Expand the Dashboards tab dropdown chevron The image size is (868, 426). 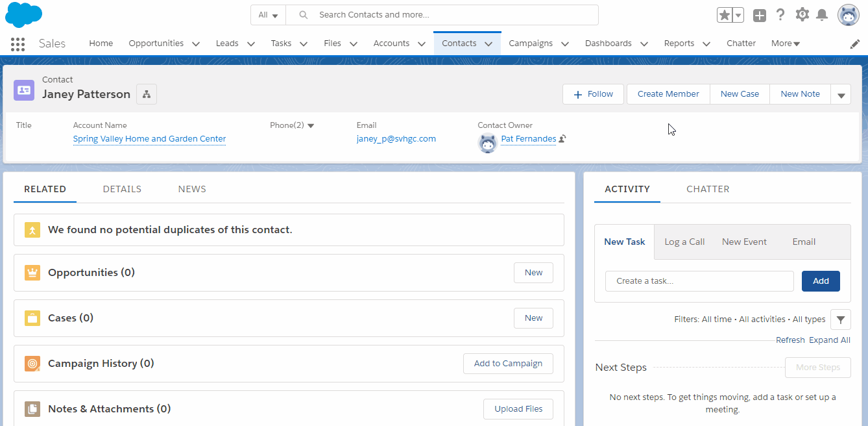[644, 44]
